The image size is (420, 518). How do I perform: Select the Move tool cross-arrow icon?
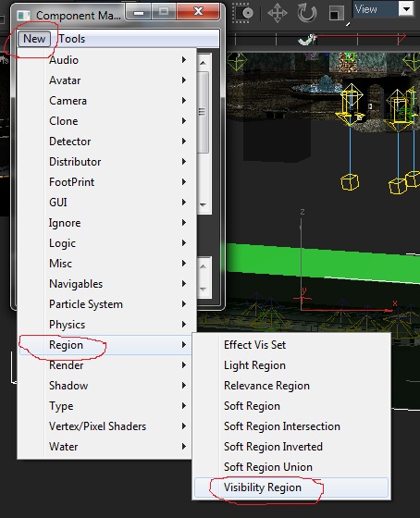click(x=277, y=13)
